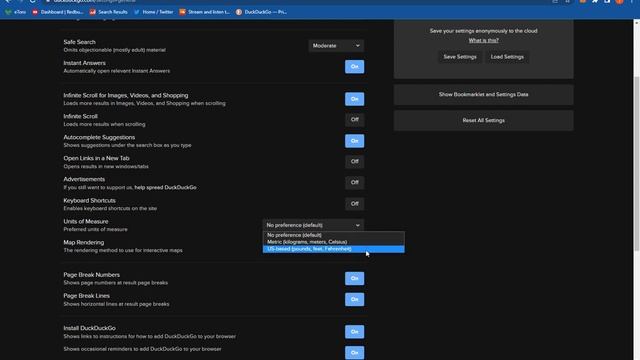This screenshot has height=360, width=640.
Task: Click the 'Page Break Numbers' label
Action: [x=91, y=275]
